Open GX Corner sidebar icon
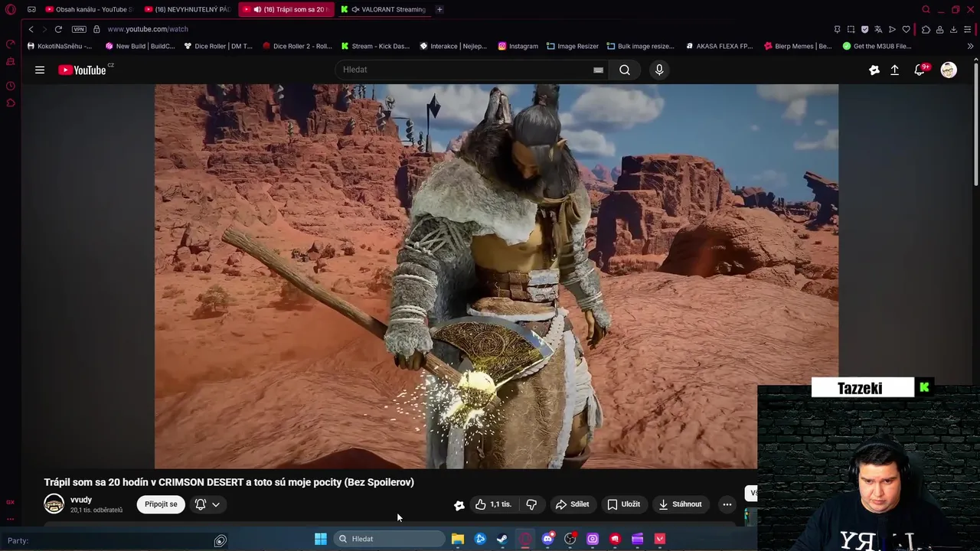The image size is (980, 551). point(11,502)
